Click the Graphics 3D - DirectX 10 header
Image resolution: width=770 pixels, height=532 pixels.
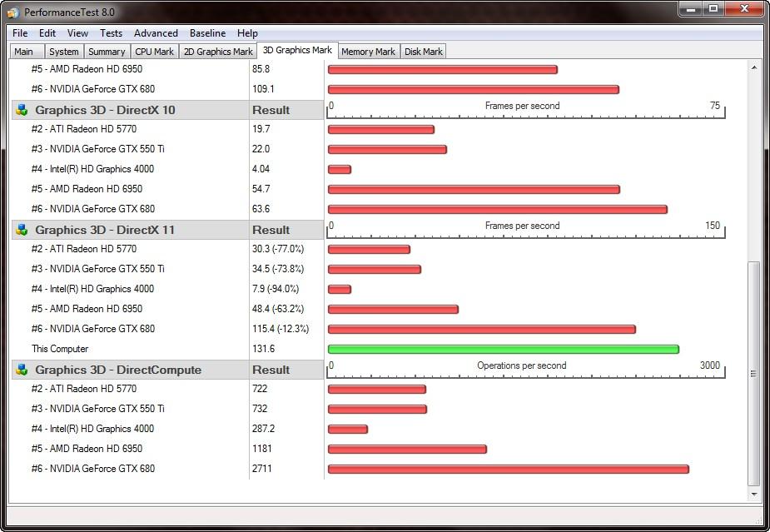(105, 110)
